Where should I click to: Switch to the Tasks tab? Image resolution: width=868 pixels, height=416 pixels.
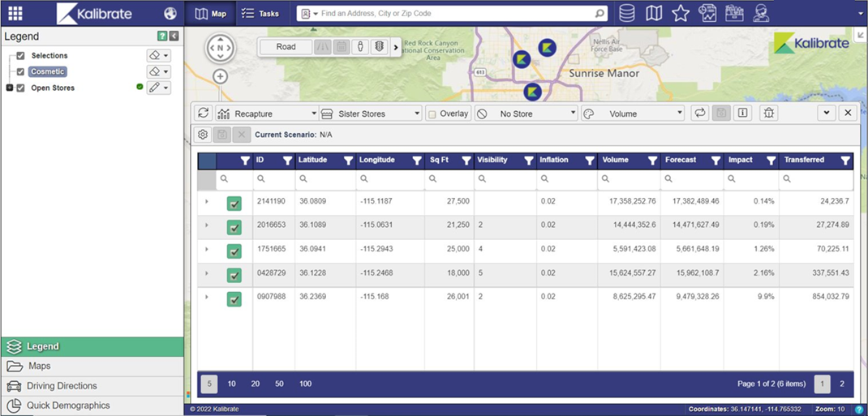pos(260,13)
